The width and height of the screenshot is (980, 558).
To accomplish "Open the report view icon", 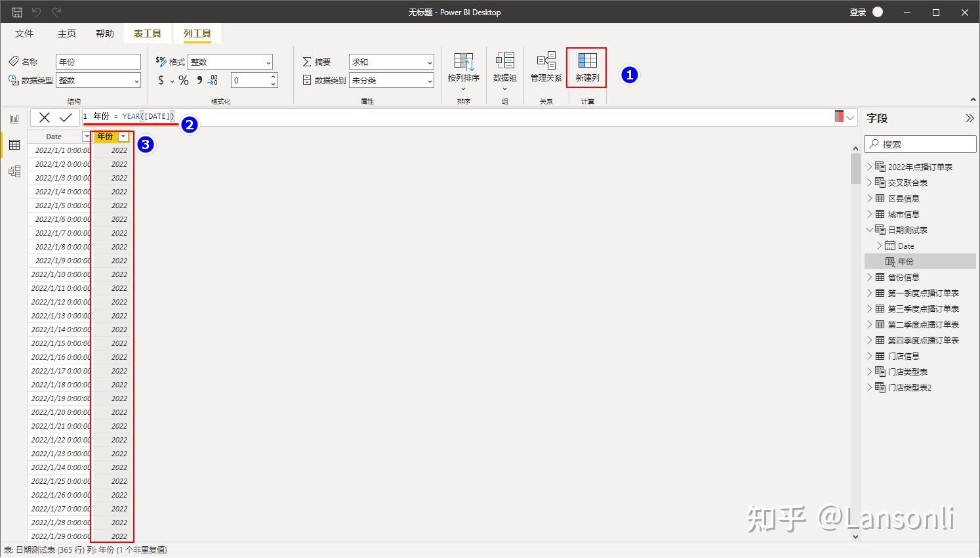I will [x=14, y=118].
